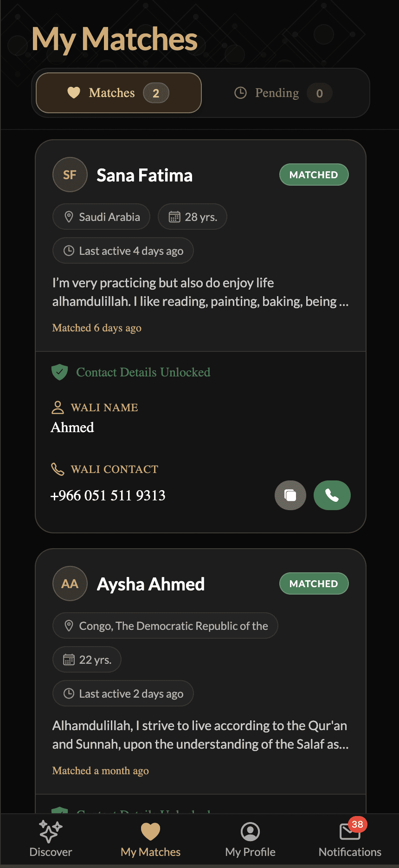Open Notifications envelope with 38 badge
This screenshot has height=868, width=399.
[x=350, y=831]
